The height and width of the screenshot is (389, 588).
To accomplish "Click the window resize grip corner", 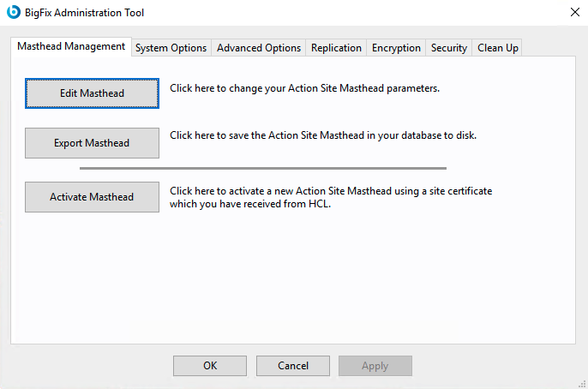I will point(582,383).
